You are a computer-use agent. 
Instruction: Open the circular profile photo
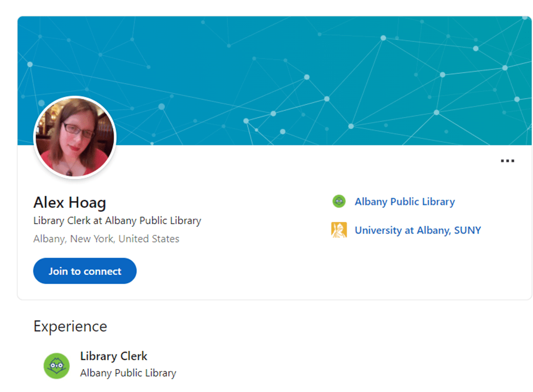(75, 137)
